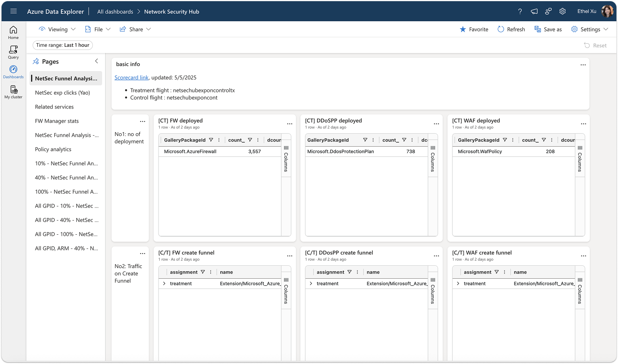Viewport: 618px width, 364px height.
Task: Open Columns side panel in WAF create funnel table
Action: click(580, 291)
